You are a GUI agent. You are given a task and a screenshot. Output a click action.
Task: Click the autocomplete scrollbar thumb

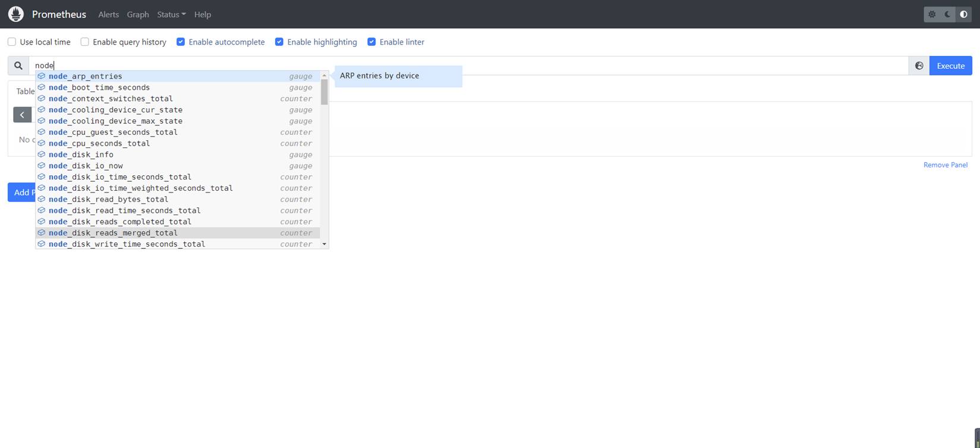click(x=324, y=92)
